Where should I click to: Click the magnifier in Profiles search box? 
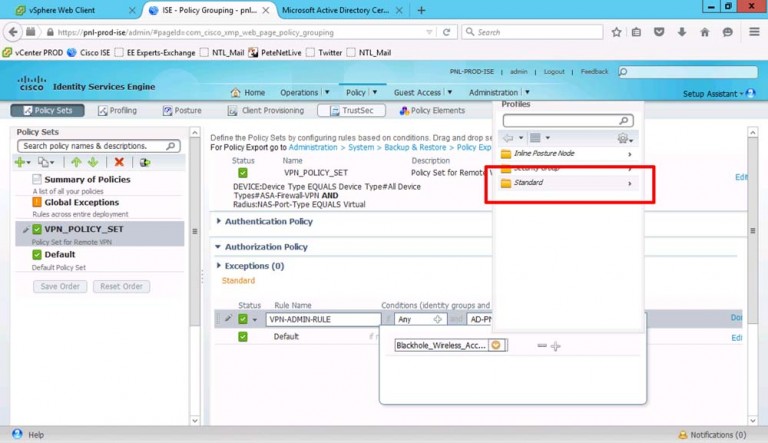(624, 121)
